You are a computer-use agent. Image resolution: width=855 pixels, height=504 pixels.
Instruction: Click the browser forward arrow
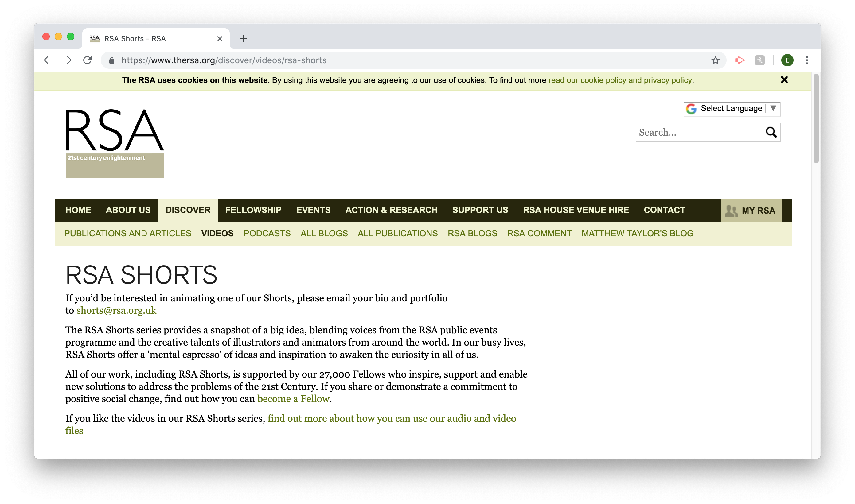click(x=68, y=60)
